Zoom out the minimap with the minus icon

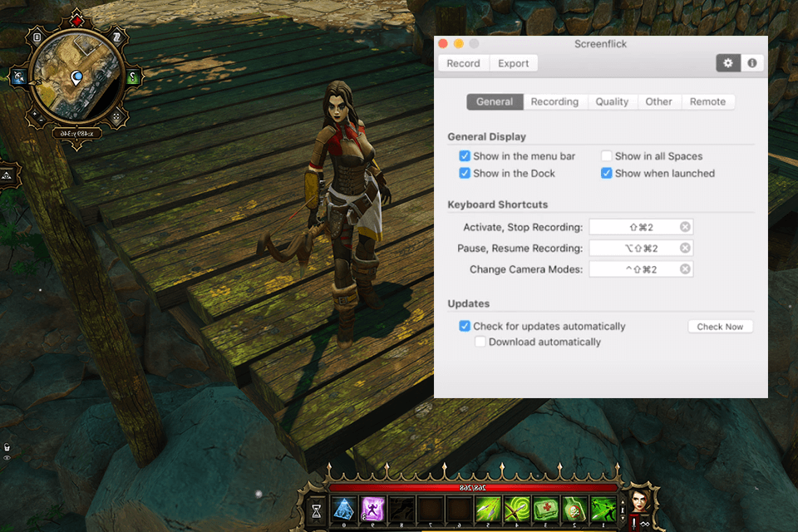click(42, 121)
